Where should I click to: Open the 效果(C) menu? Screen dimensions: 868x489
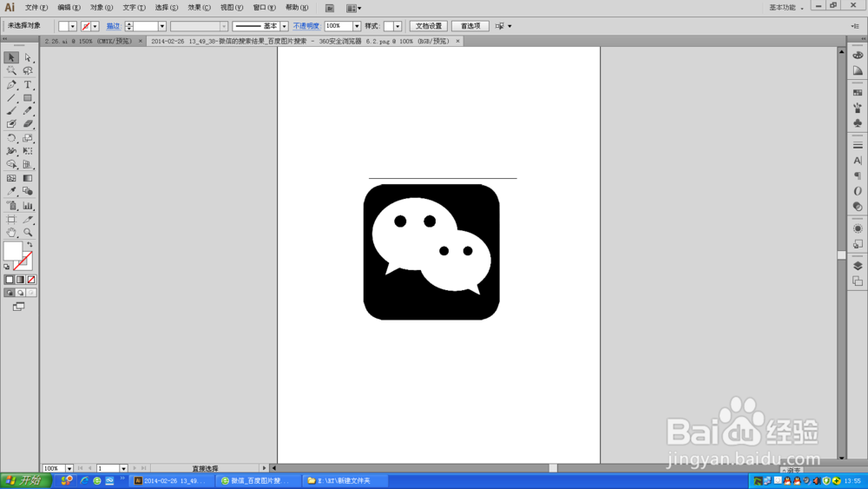click(x=199, y=8)
